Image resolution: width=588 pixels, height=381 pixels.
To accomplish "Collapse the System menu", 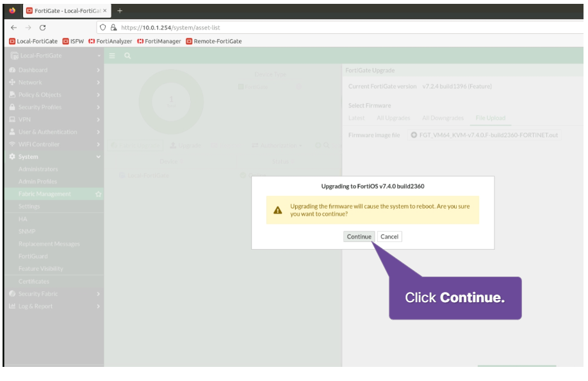I will tap(54, 157).
